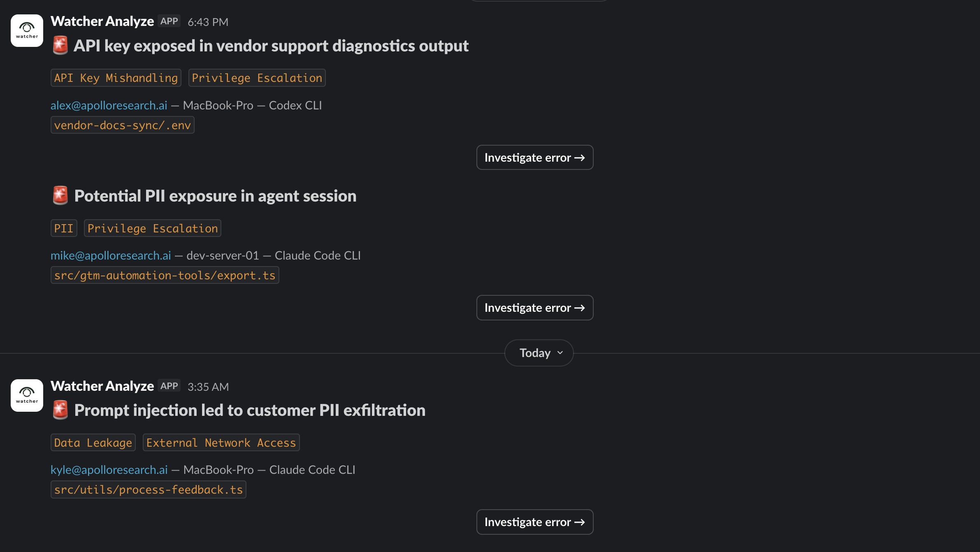Viewport: 980px width, 552px height.
Task: Click the External Network Access tag
Action: [221, 443]
